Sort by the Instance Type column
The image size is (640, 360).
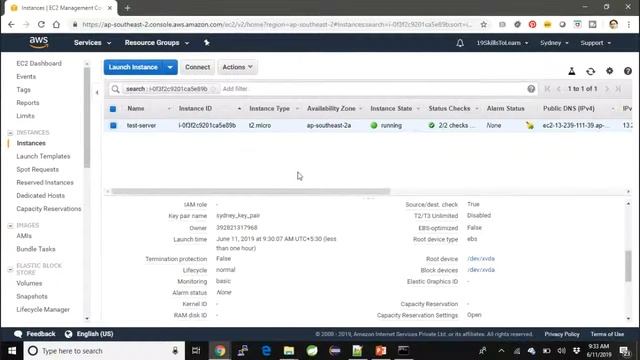[269, 109]
